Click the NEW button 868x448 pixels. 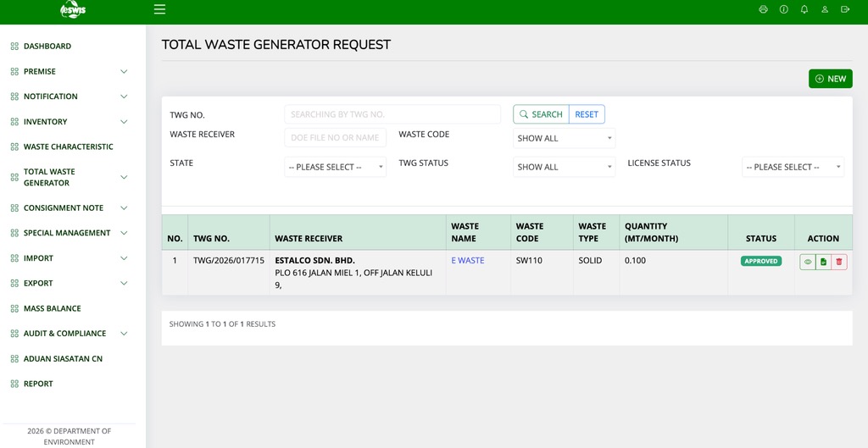(x=831, y=79)
